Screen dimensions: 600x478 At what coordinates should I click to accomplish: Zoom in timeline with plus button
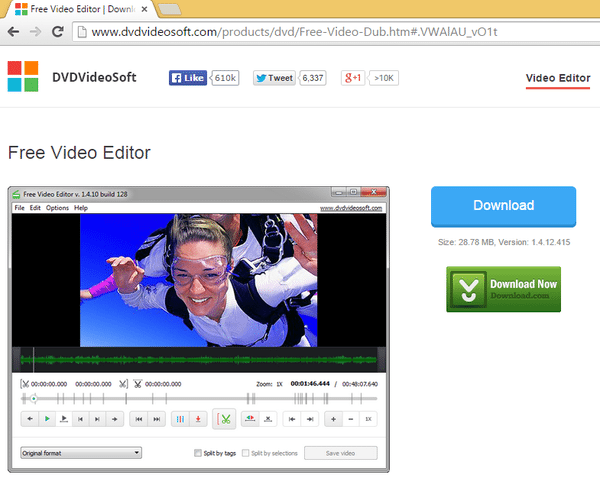(x=333, y=419)
